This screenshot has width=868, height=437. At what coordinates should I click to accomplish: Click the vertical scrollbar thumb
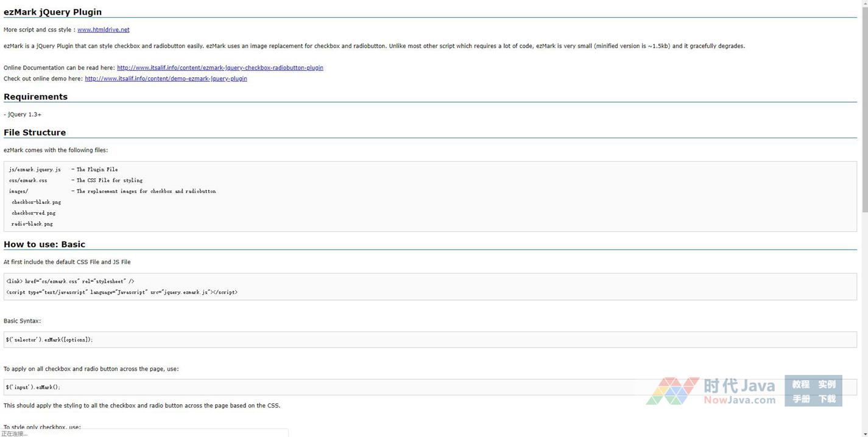(x=864, y=110)
